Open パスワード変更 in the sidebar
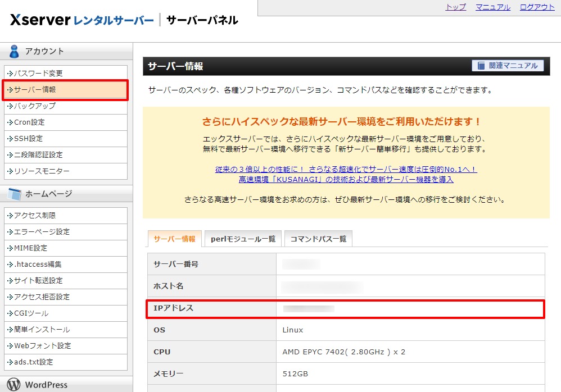The height and width of the screenshot is (392, 561). tap(38, 74)
